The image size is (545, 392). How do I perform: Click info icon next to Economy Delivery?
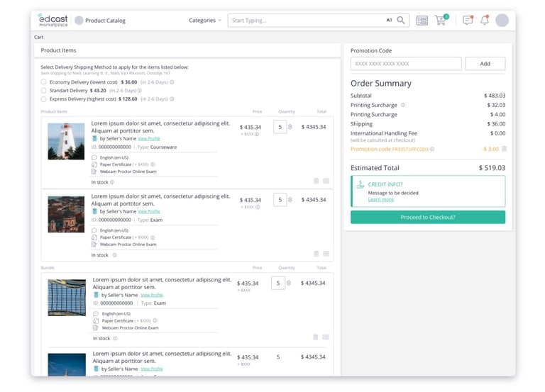[172, 82]
